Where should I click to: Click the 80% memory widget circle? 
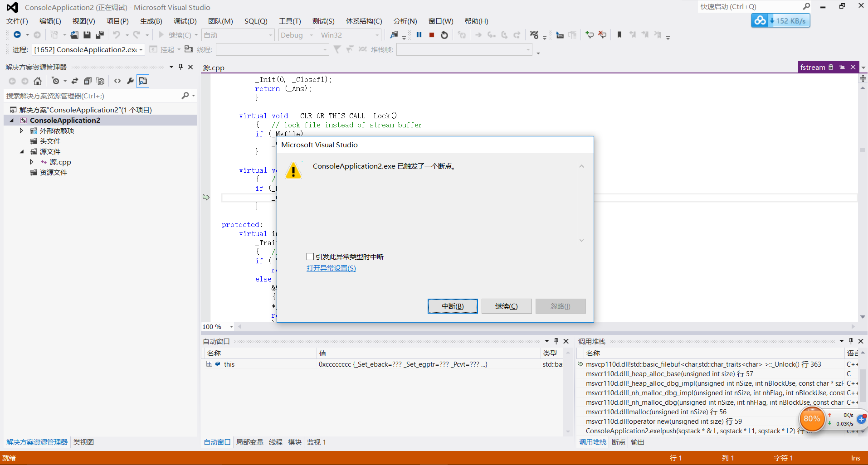(812, 418)
